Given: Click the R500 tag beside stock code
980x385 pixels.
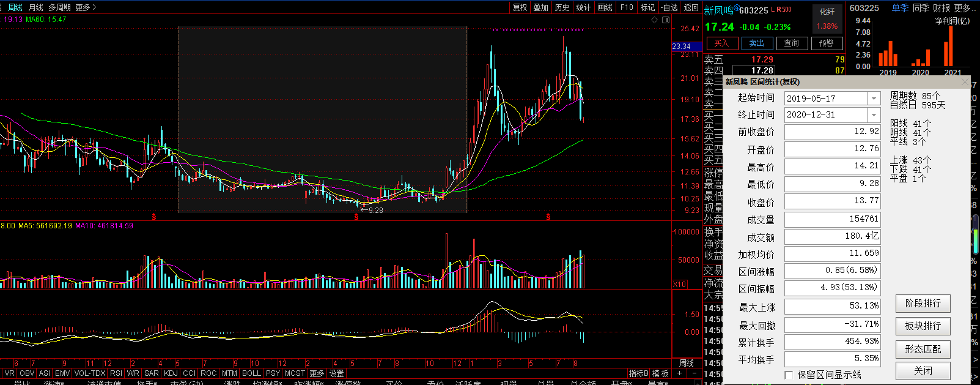Looking at the screenshot, I should tap(784, 10).
